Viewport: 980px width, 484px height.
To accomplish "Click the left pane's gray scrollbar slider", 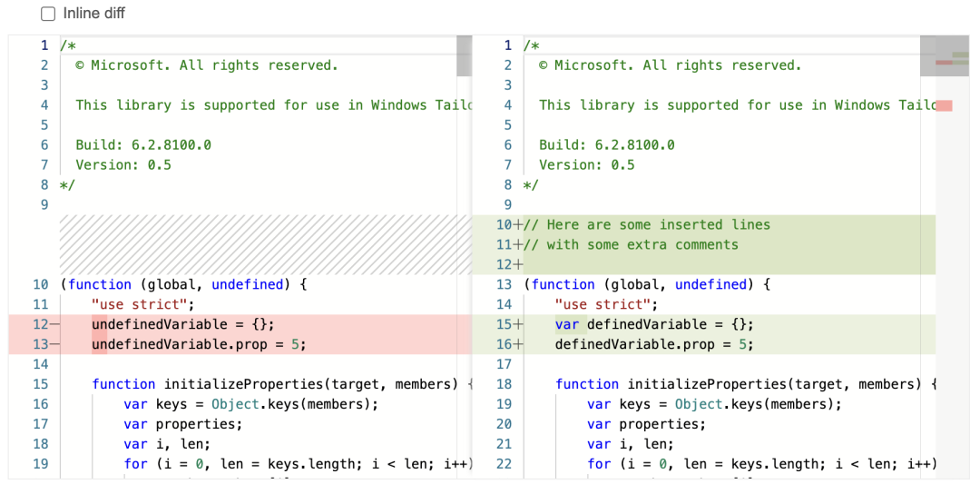I will pyautogui.click(x=464, y=56).
